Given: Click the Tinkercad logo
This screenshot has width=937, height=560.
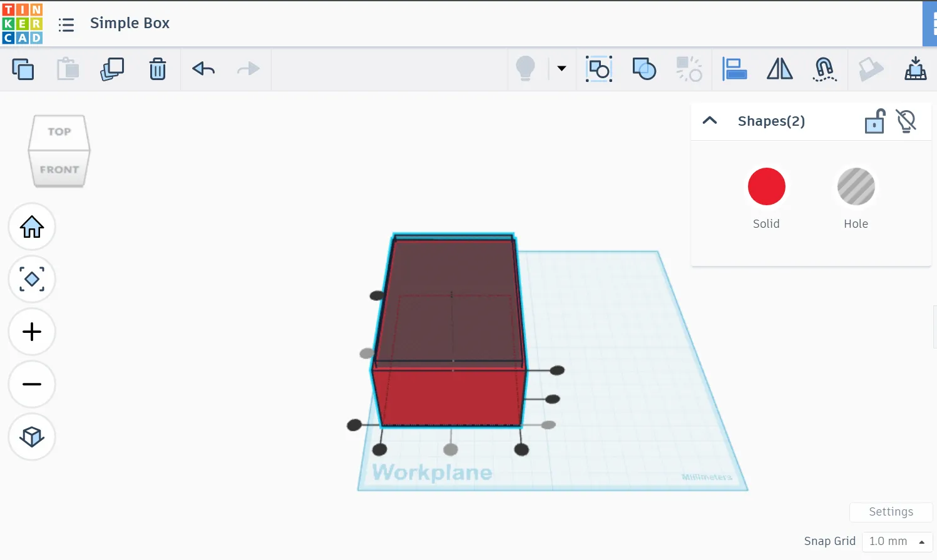Looking at the screenshot, I should coord(23,24).
